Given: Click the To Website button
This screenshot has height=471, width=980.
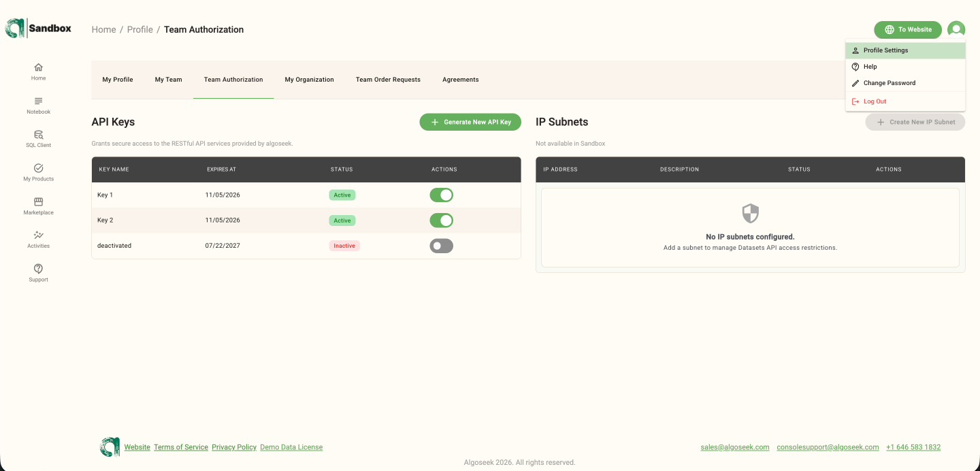Looking at the screenshot, I should (908, 29).
